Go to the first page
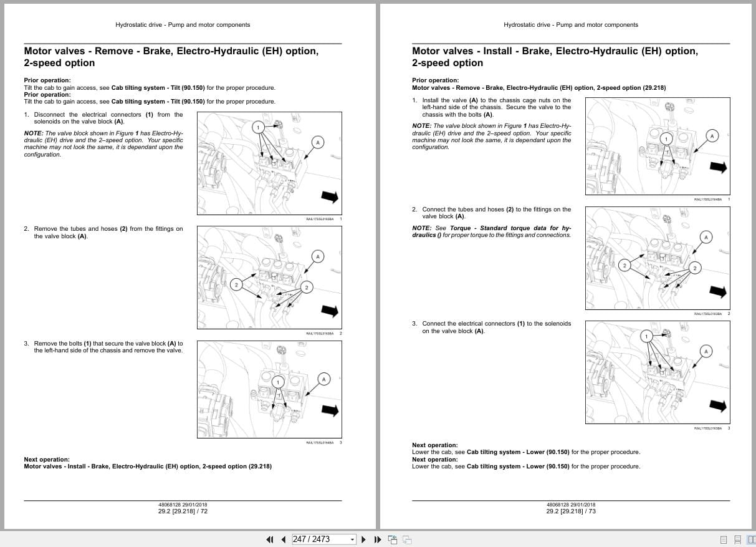The image size is (756, 547). 270,540
